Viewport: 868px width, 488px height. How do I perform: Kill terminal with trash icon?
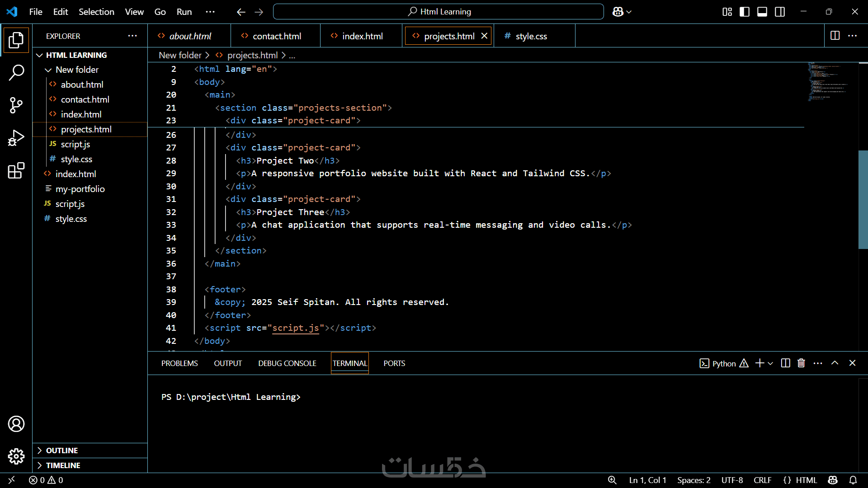pos(801,363)
